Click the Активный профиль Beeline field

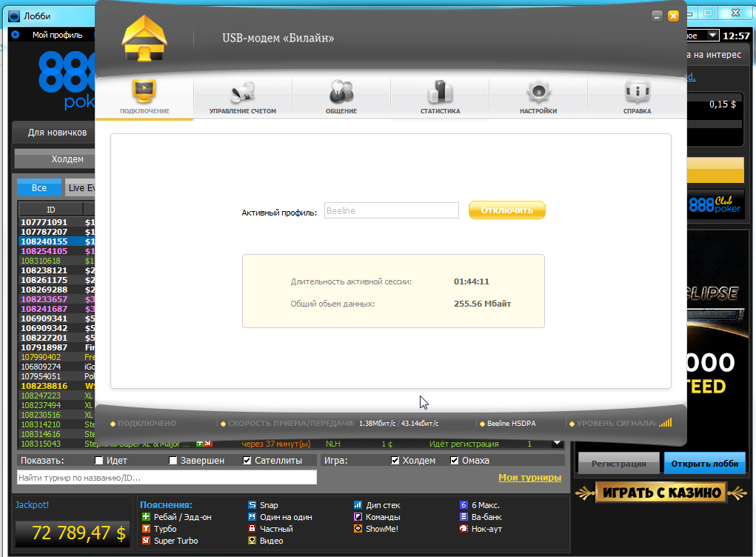coord(392,211)
